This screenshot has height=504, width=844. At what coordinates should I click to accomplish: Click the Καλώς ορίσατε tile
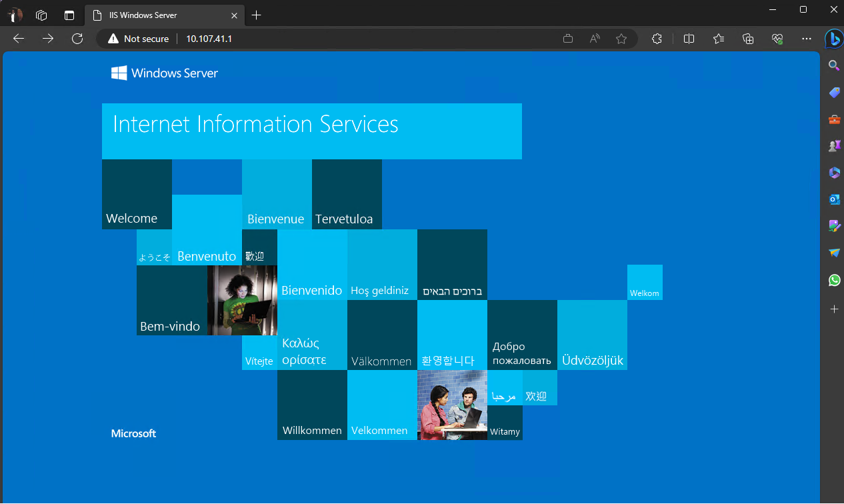pyautogui.click(x=312, y=335)
